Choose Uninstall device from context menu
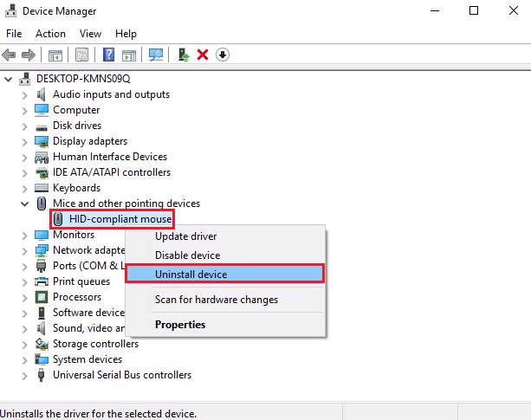The width and height of the screenshot is (531, 420). coord(191,274)
